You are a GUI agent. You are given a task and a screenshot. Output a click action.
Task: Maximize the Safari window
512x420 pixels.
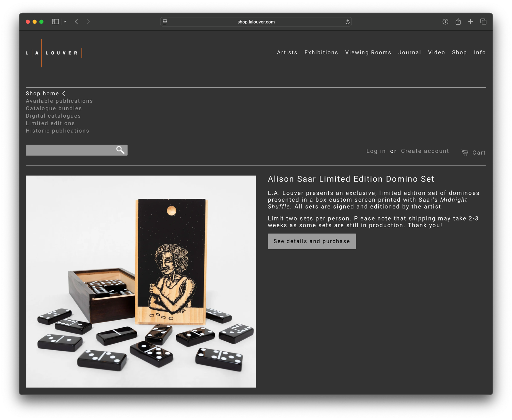coord(41,22)
